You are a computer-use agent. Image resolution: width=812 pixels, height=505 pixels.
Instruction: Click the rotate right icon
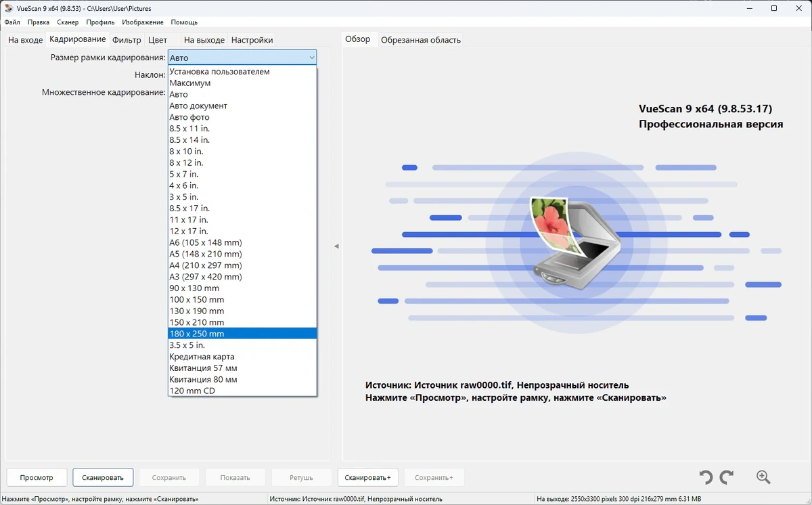point(727,477)
